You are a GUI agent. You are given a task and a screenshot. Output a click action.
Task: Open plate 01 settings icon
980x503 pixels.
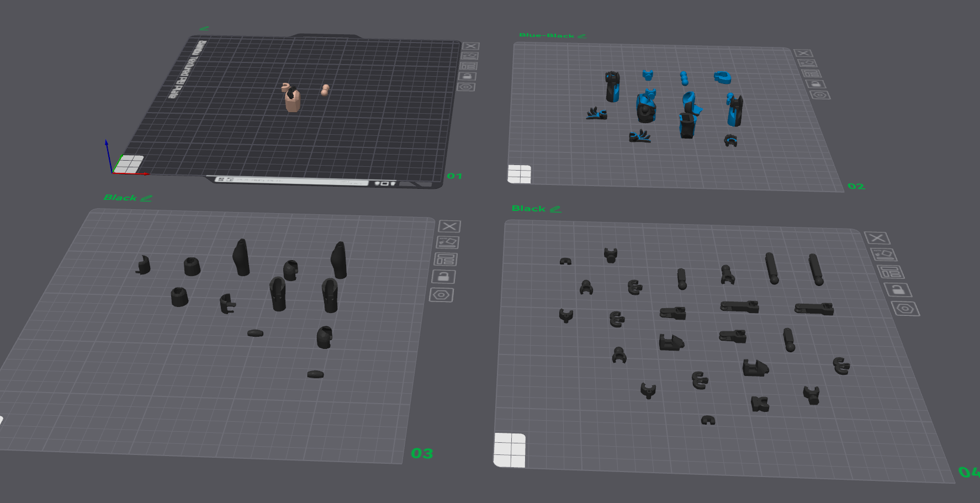click(466, 87)
